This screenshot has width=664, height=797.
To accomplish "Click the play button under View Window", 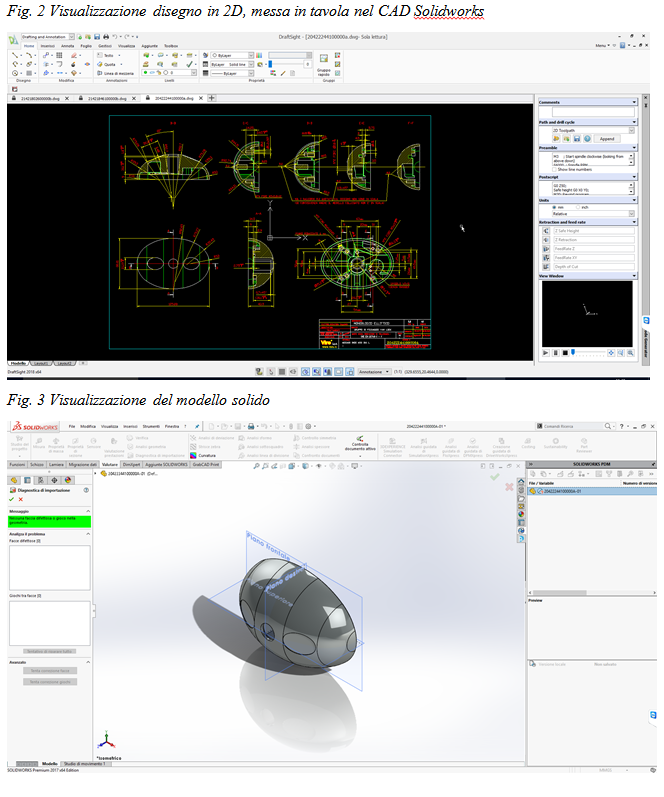I will 546,353.
